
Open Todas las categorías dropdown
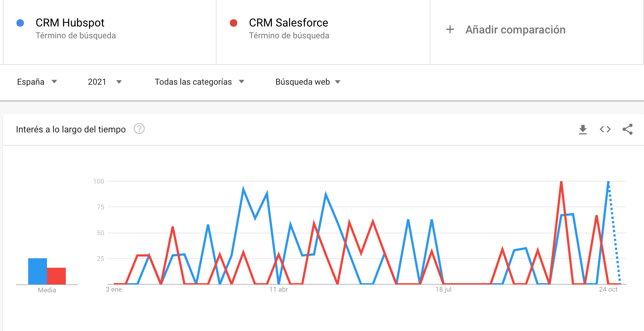click(199, 82)
